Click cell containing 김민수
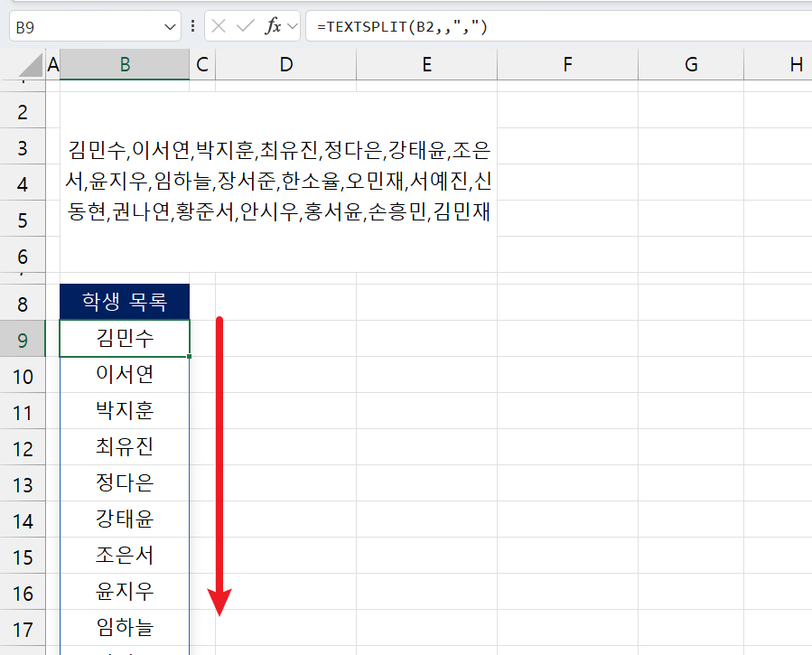The width and height of the screenshot is (812, 655). 125,339
